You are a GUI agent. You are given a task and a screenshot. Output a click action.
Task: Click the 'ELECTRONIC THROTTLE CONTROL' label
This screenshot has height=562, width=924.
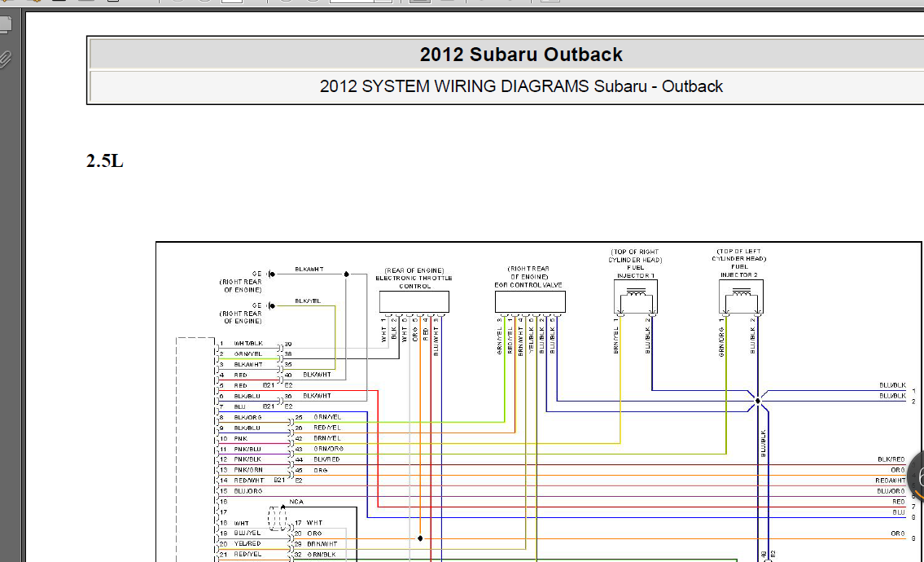click(414, 282)
